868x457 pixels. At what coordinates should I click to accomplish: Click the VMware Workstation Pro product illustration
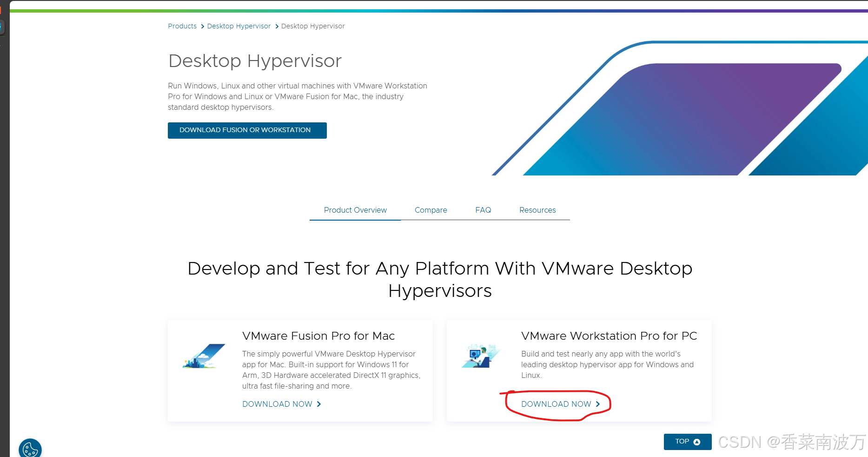(481, 356)
